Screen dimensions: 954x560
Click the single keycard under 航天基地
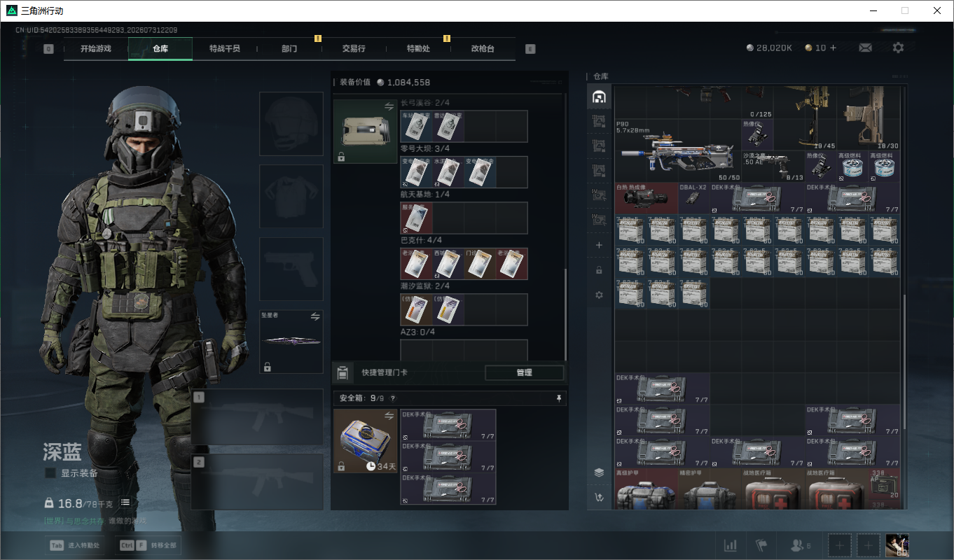[x=416, y=218]
